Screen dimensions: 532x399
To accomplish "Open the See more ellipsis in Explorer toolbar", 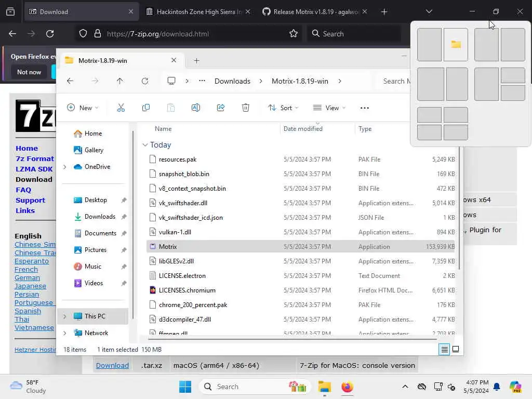I will point(364,108).
